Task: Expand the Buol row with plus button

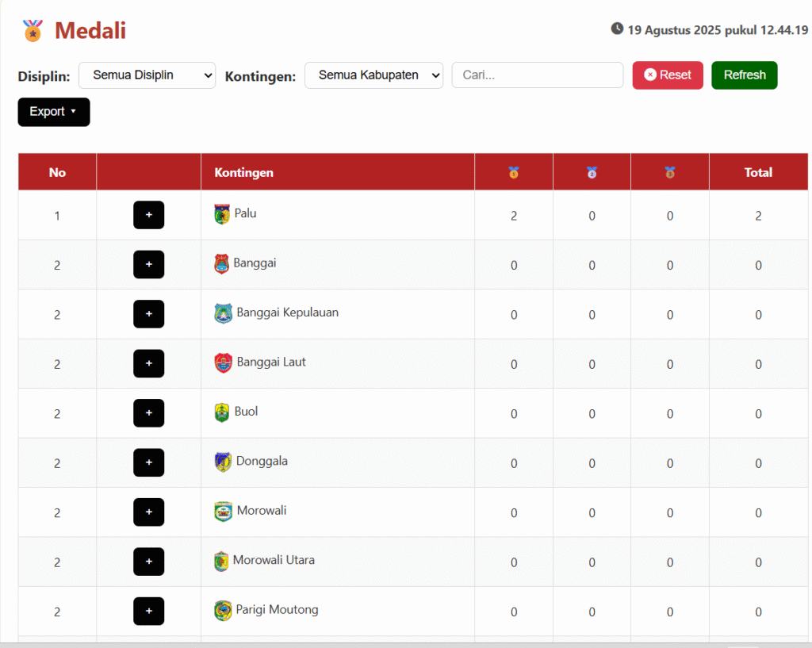Action: point(148,413)
